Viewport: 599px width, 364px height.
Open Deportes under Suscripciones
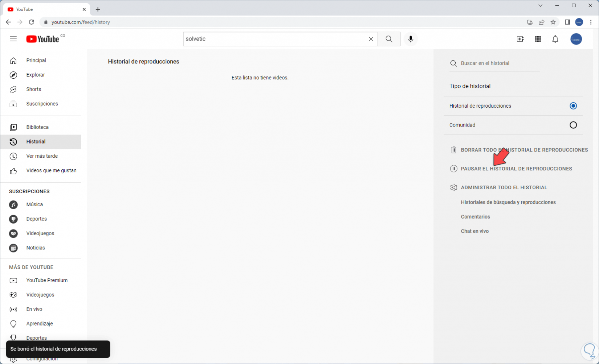(41, 219)
